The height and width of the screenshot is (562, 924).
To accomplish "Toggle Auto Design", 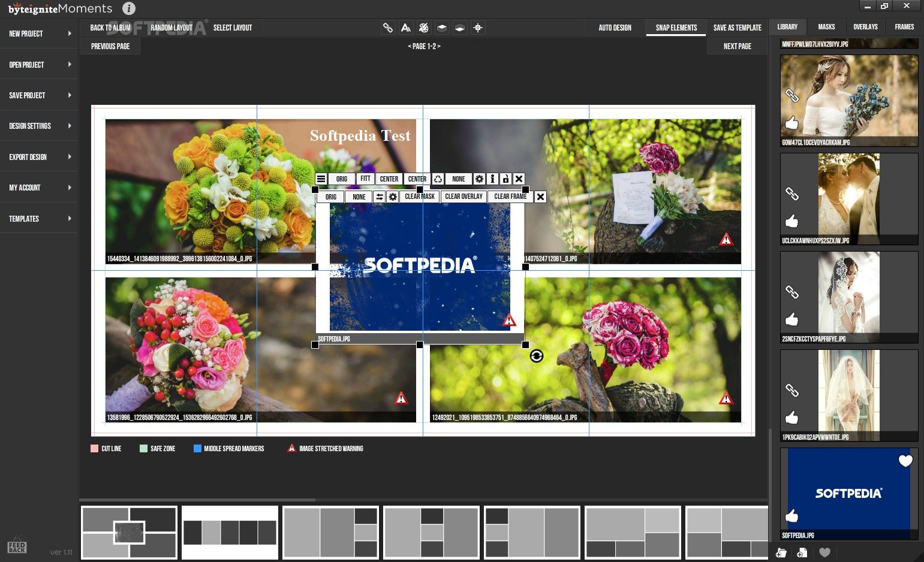I will [615, 28].
